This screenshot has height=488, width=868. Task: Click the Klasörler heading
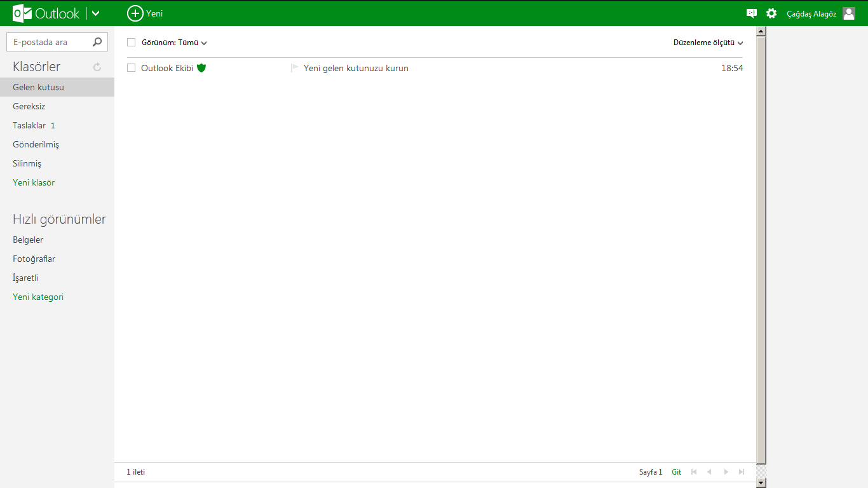coord(36,67)
